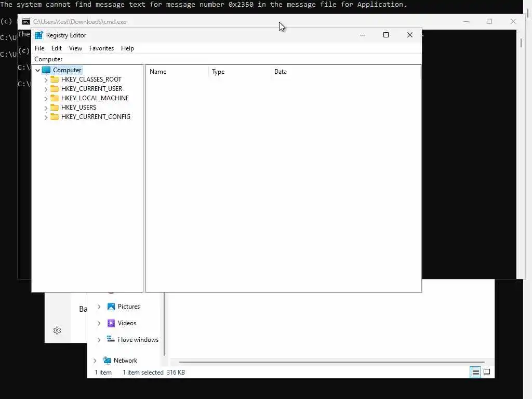This screenshot has width=532, height=399.
Task: Select the 'HKEY_CURRENT_CONFIG' label
Action: click(96, 117)
